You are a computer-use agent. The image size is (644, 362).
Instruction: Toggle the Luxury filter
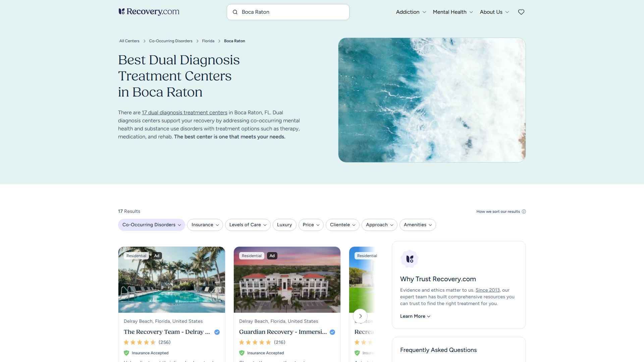284,225
